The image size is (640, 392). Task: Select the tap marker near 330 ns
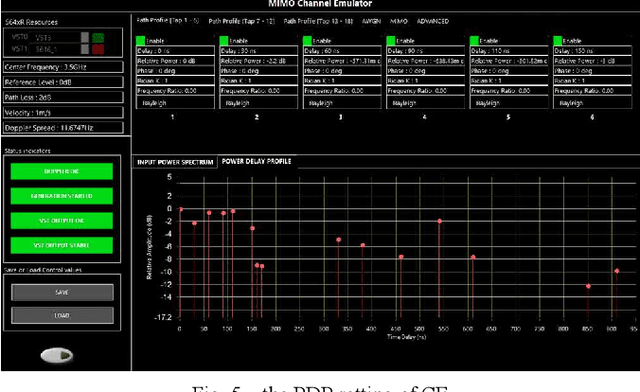338,240
